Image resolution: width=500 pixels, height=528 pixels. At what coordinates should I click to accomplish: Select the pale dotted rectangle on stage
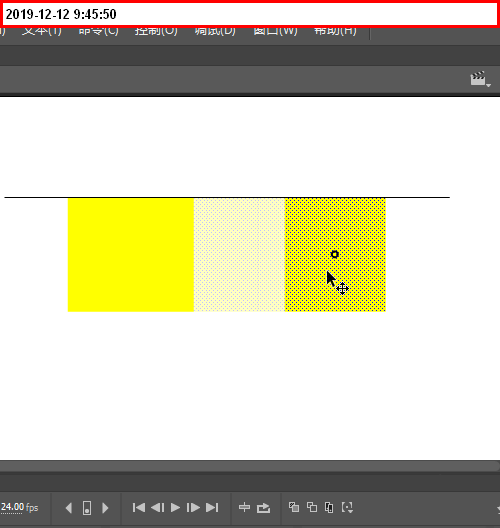point(239,255)
